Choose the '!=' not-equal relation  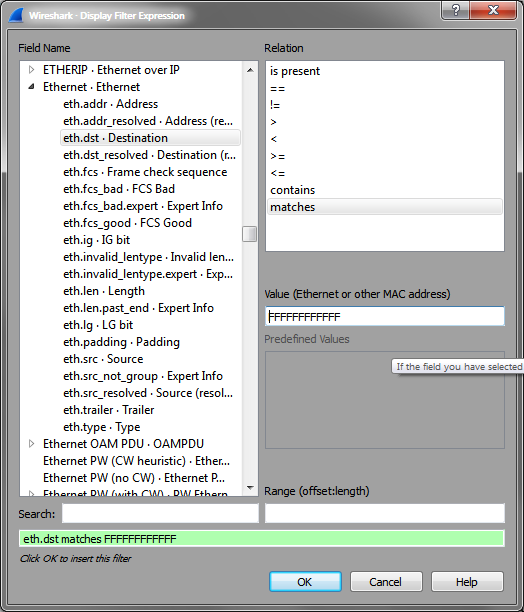(x=385, y=105)
